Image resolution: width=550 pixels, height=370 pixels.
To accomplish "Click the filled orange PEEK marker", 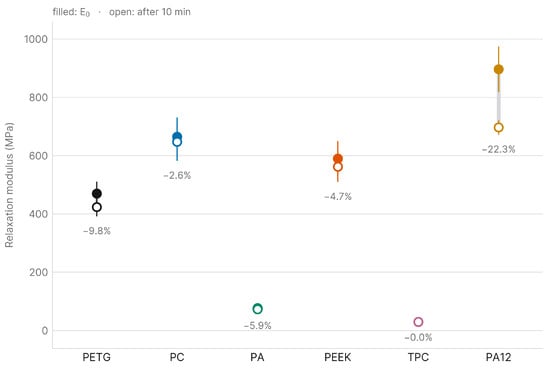I will tap(338, 159).
